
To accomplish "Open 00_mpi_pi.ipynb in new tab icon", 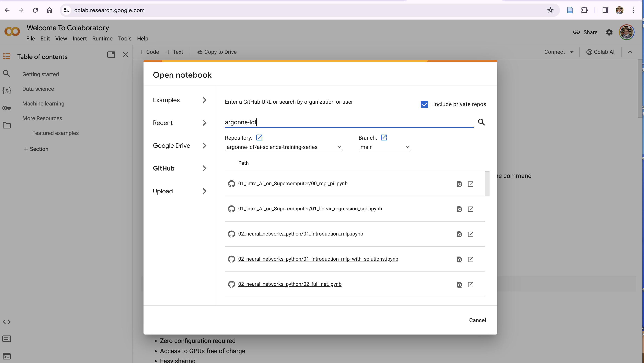I will tap(470, 184).
